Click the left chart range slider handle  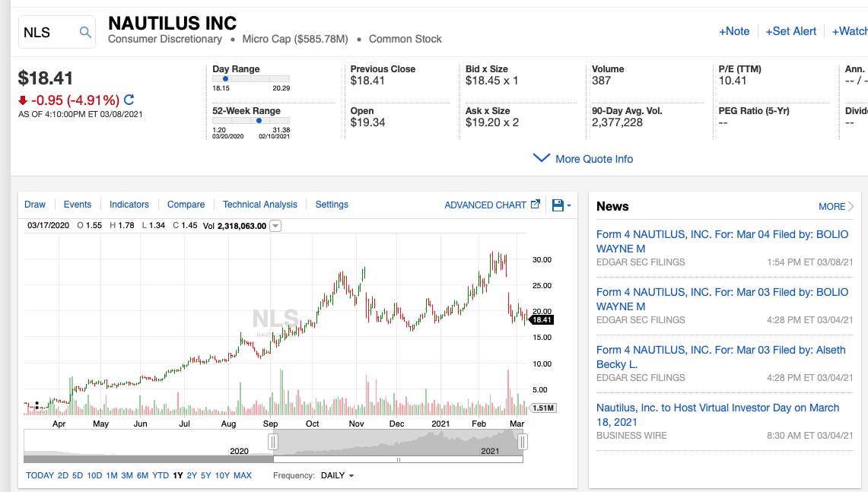(x=273, y=442)
